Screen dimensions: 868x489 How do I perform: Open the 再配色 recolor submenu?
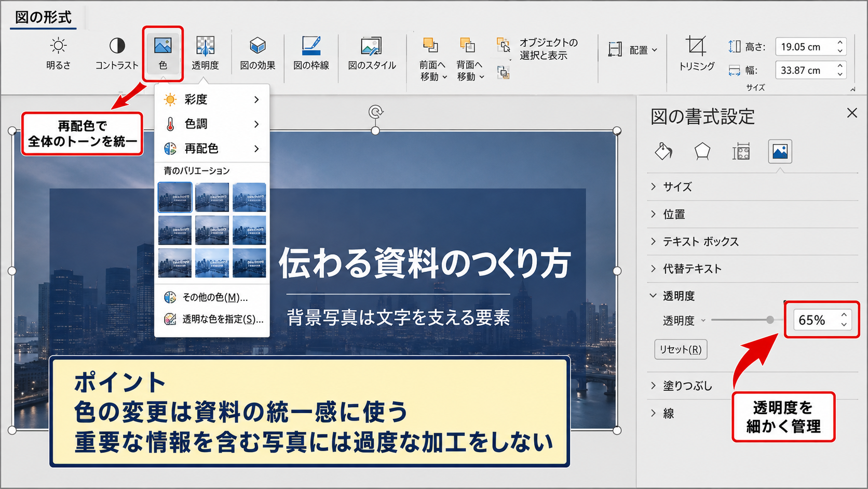(x=212, y=149)
